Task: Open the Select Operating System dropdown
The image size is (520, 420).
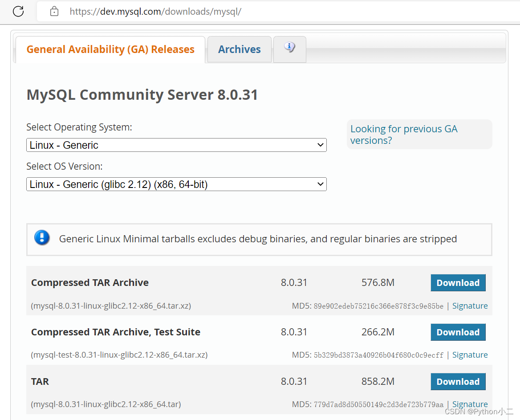Action: (x=176, y=145)
